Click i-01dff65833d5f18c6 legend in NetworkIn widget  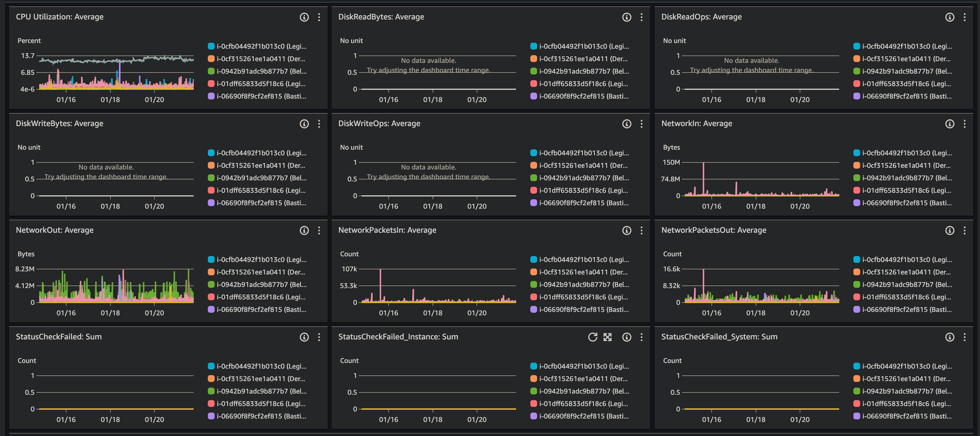pyautogui.click(x=903, y=190)
